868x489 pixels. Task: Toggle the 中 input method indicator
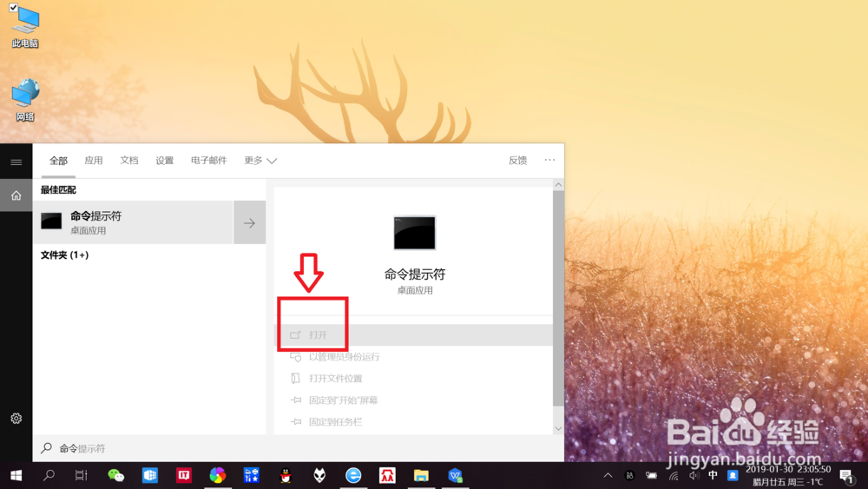click(713, 475)
